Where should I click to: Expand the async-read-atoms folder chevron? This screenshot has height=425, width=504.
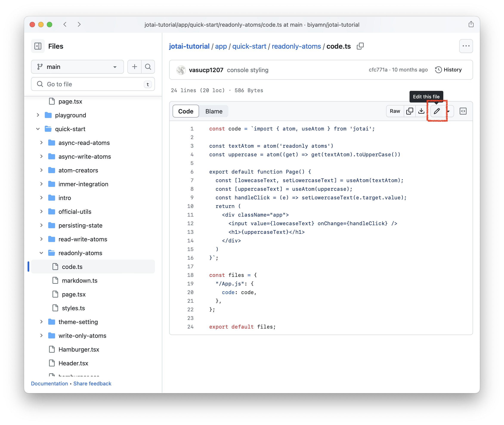(x=41, y=143)
